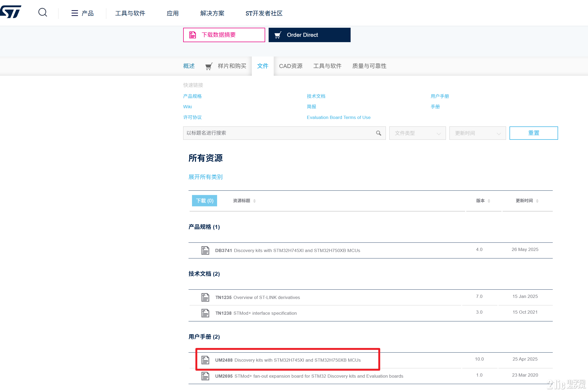Open DB3741 Discovery kits document

(x=288, y=250)
